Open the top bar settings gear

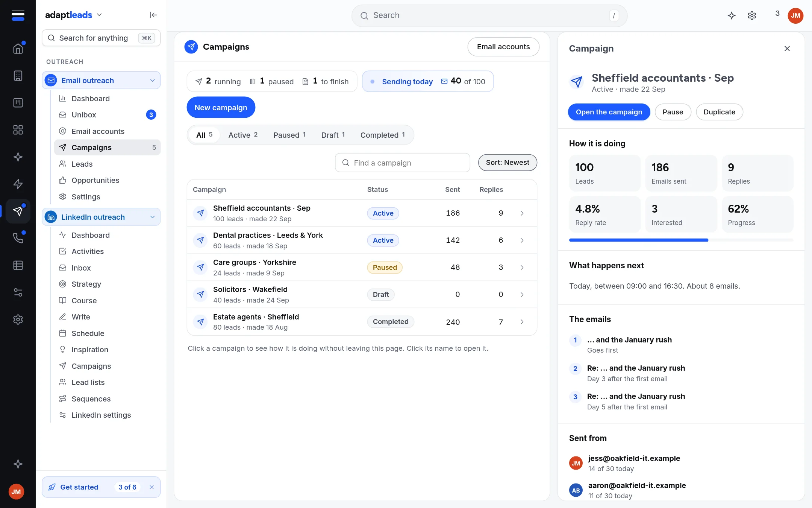752,15
